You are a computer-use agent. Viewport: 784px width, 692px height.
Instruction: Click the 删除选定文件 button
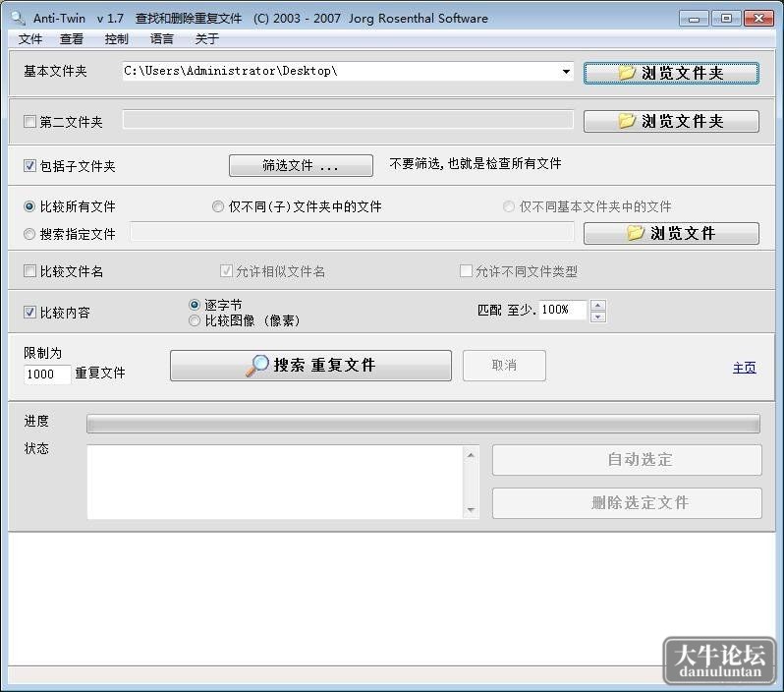(x=627, y=503)
